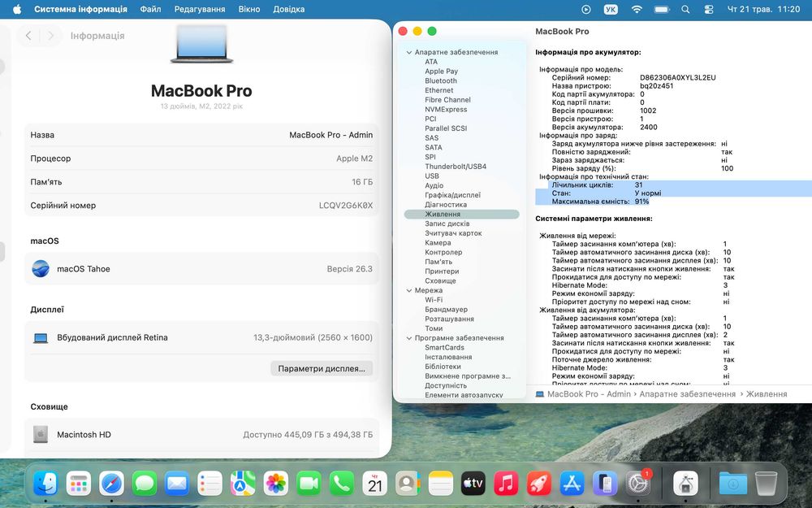The image size is (812, 508).
Task: Open Calendar showing 21 in Dock
Action: tap(374, 484)
